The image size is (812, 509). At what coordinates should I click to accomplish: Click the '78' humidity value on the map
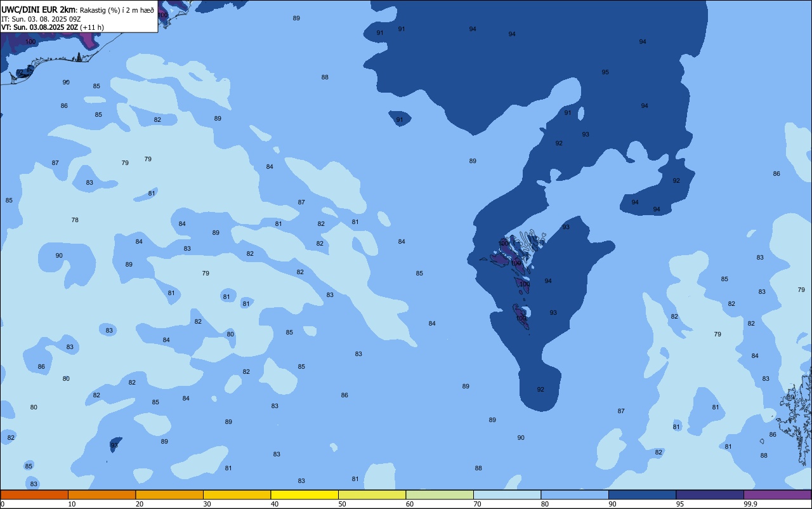(75, 220)
